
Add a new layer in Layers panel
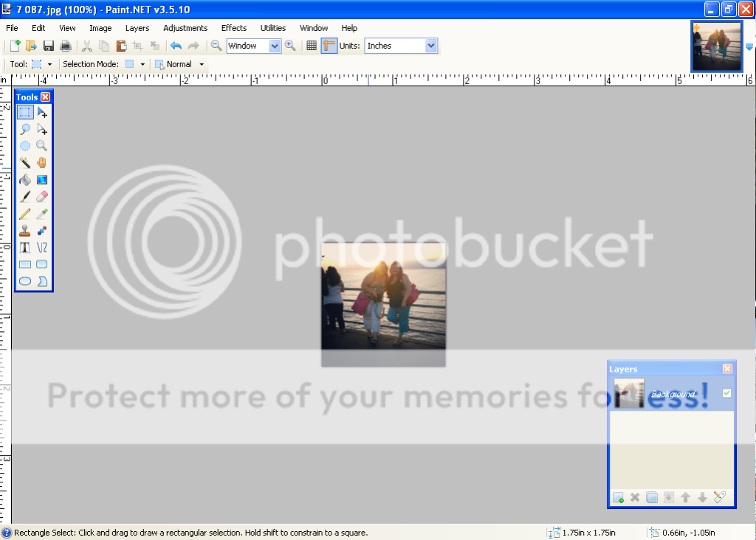pos(618,498)
